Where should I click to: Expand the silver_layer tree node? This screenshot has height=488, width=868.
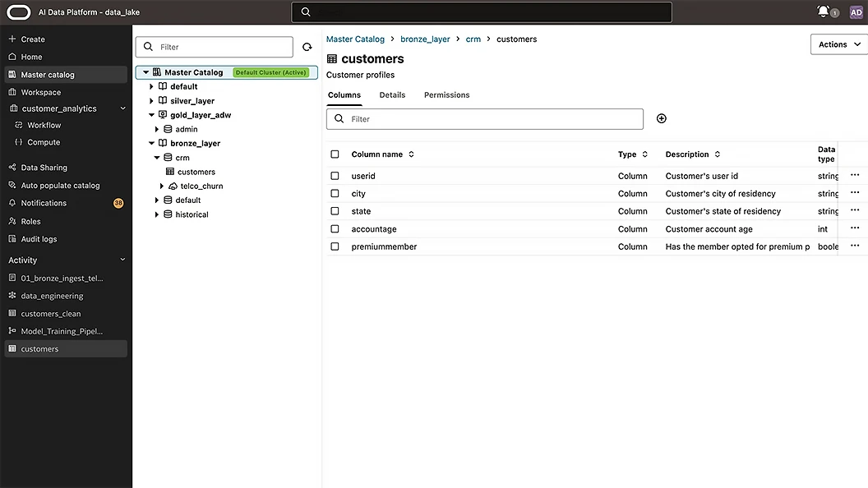pos(151,101)
